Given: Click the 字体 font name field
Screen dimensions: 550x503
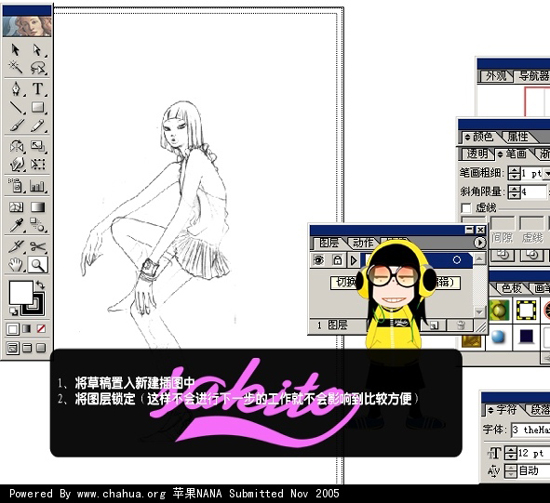Looking at the screenshot, I should (530, 430).
